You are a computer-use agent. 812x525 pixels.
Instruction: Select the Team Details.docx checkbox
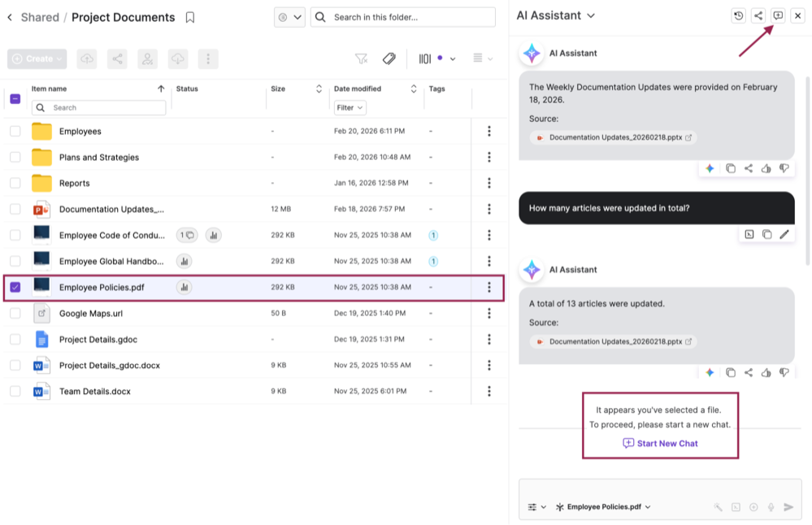[x=15, y=391]
